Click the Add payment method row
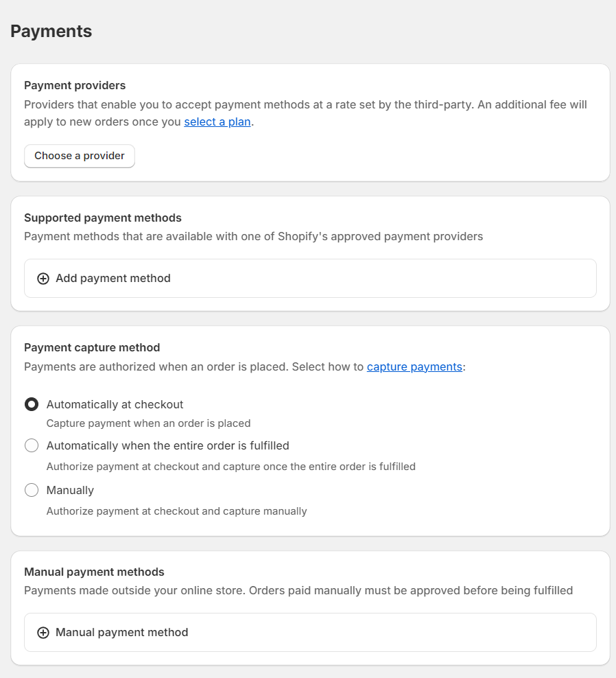Screen dimensions: 616x678 point(310,279)
